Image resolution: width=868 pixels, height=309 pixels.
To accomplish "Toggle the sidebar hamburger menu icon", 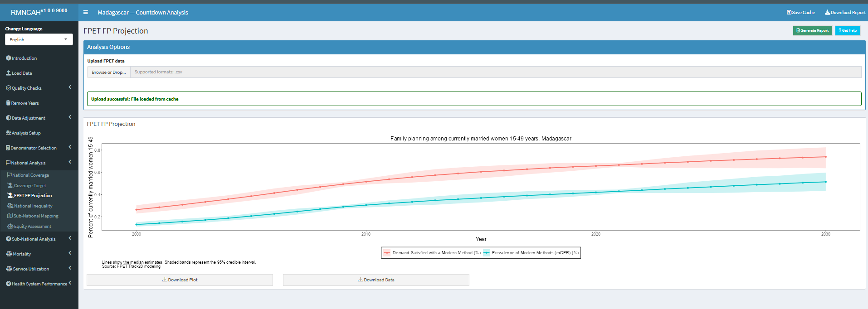I will tap(85, 12).
